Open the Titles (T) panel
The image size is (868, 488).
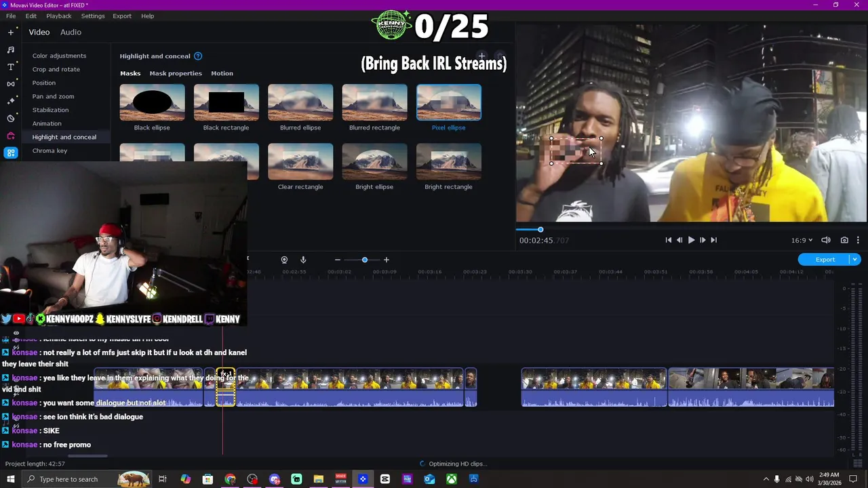[11, 66]
